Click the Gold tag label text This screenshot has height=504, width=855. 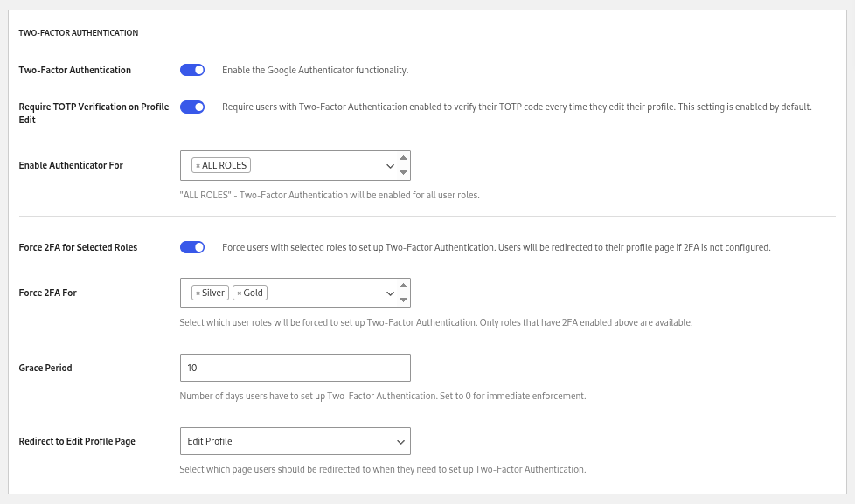254,293
